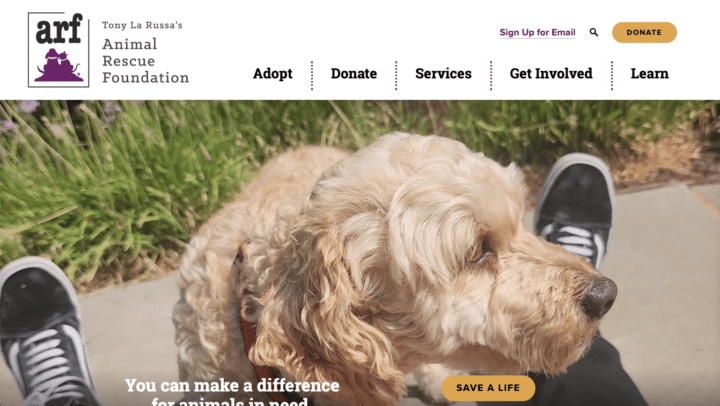Click the black sneaker beside the dog's head
Screen dimensions: 720x406
pyautogui.click(x=575, y=209)
